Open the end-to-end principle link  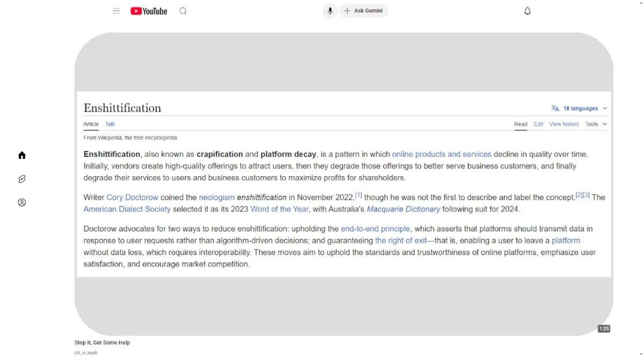[x=375, y=229]
